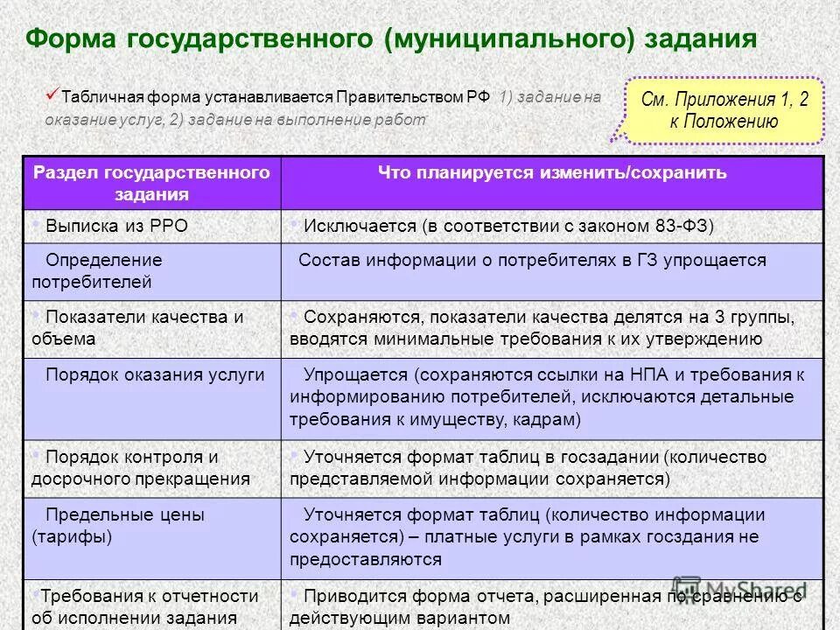Image resolution: width=840 pixels, height=630 pixels.
Task: Select the cell 'Порядок оказания услуги'
Action: pyautogui.click(x=152, y=399)
